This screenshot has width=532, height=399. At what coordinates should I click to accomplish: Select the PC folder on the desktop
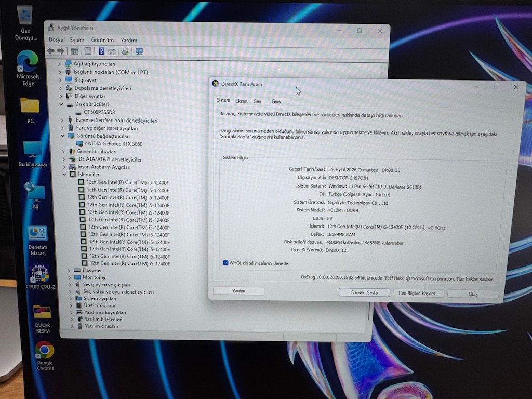pos(30,110)
